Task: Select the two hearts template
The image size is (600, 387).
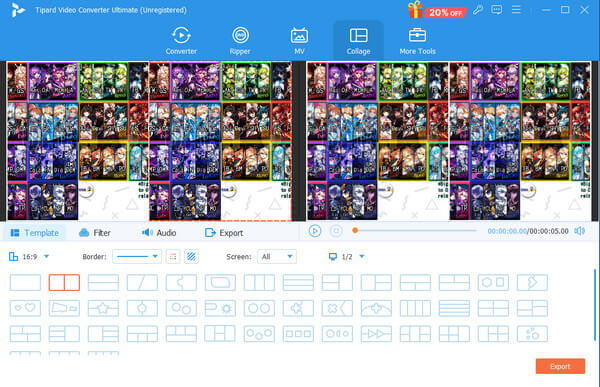Action: click(x=25, y=308)
